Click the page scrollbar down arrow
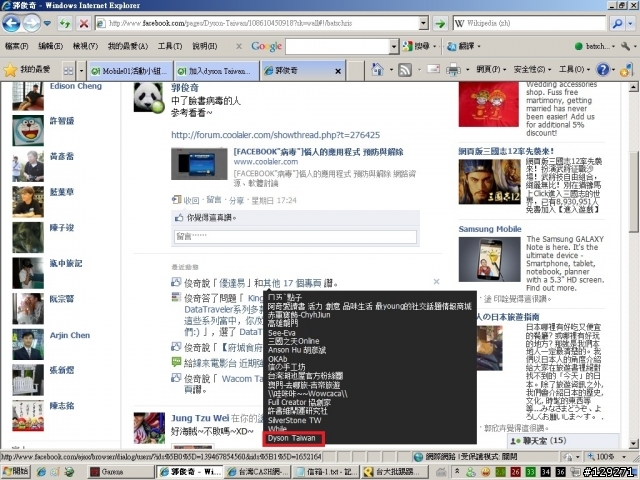Viewport: 640px width, 480px height. [633, 444]
